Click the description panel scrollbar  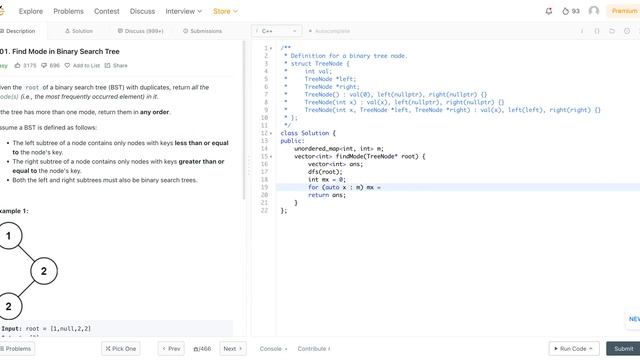[x=244, y=120]
